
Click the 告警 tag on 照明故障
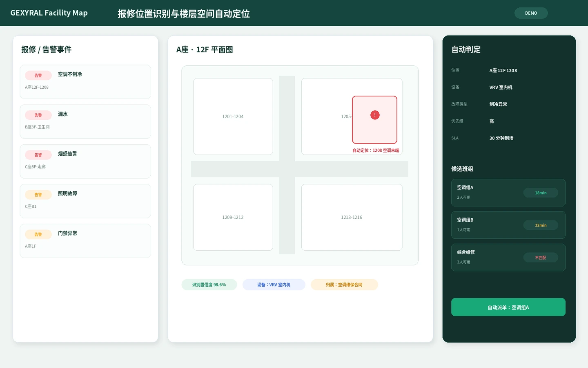38,195
